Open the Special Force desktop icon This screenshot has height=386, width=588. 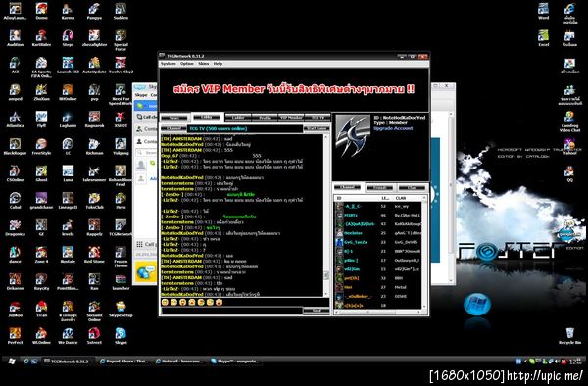click(x=121, y=40)
